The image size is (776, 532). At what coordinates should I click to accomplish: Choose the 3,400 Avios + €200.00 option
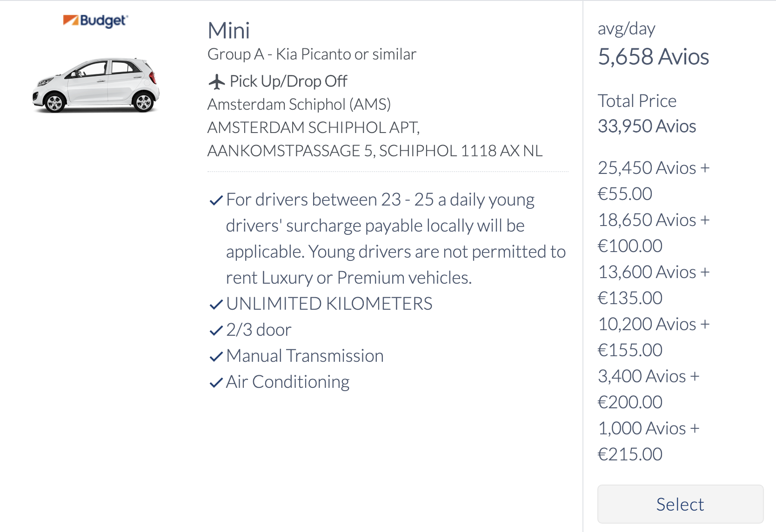click(649, 389)
